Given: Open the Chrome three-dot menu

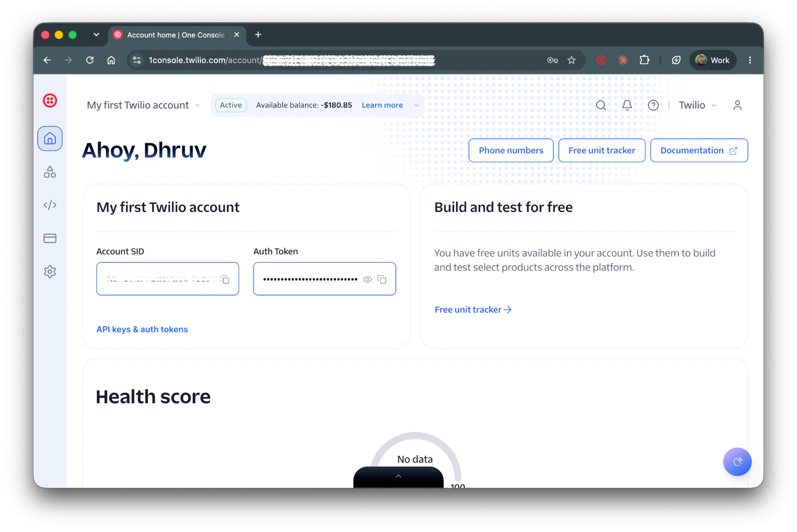Looking at the screenshot, I should (x=750, y=60).
